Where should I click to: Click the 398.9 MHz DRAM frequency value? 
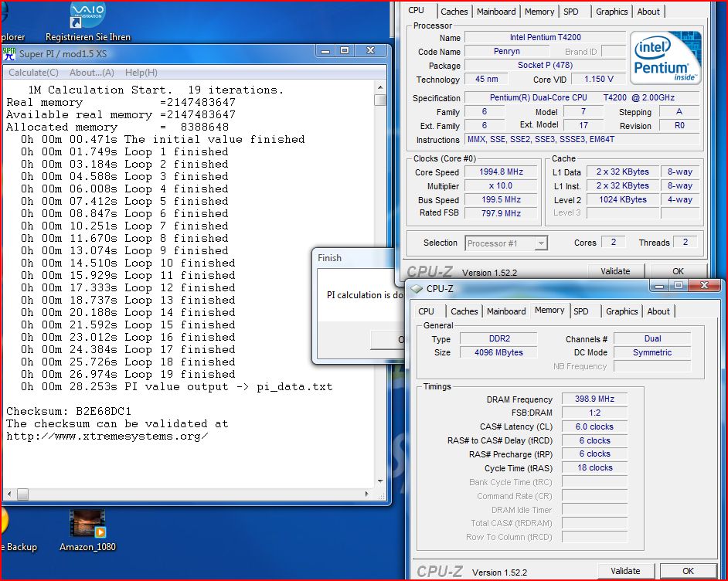click(594, 399)
